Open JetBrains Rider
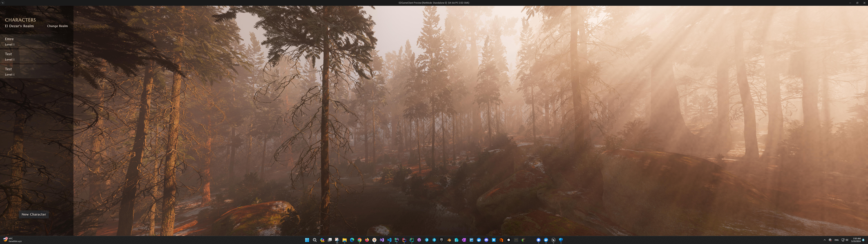 (x=404, y=240)
